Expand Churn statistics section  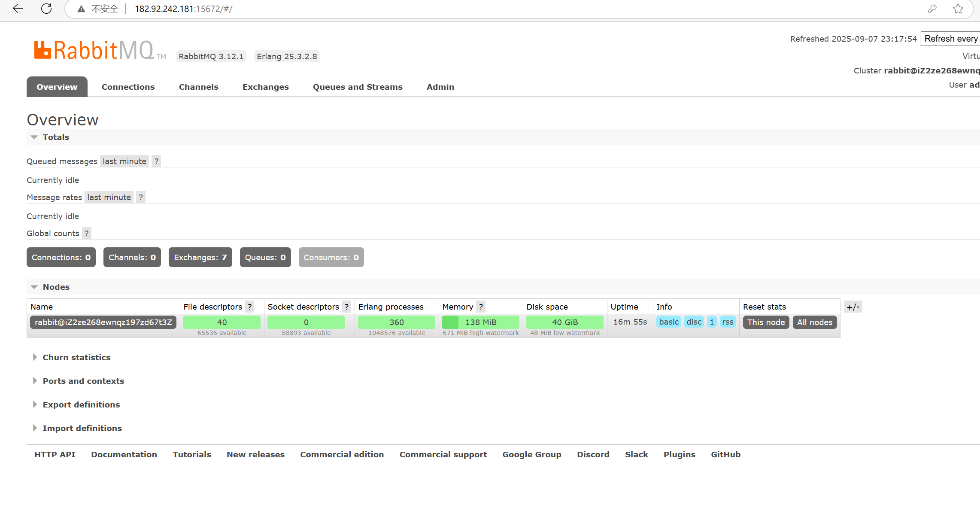(72, 357)
